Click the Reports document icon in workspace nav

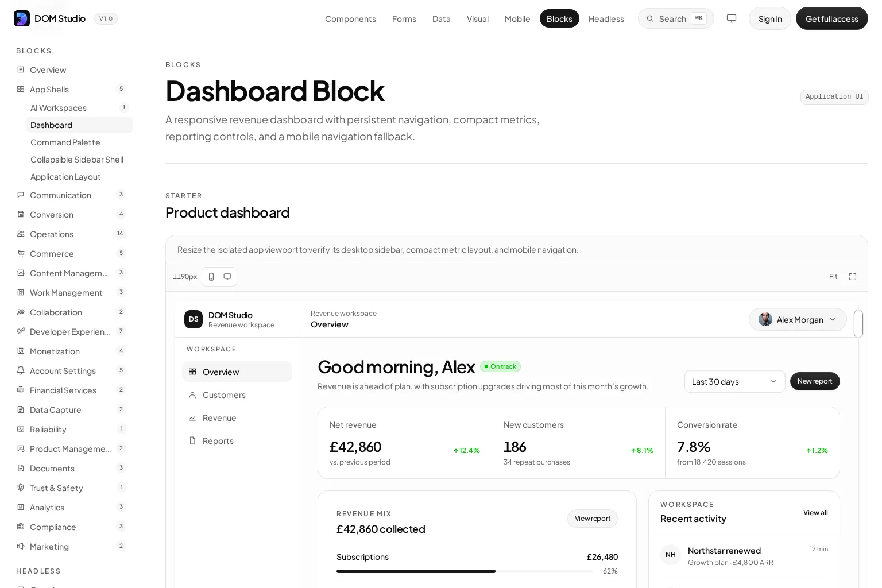click(x=192, y=441)
